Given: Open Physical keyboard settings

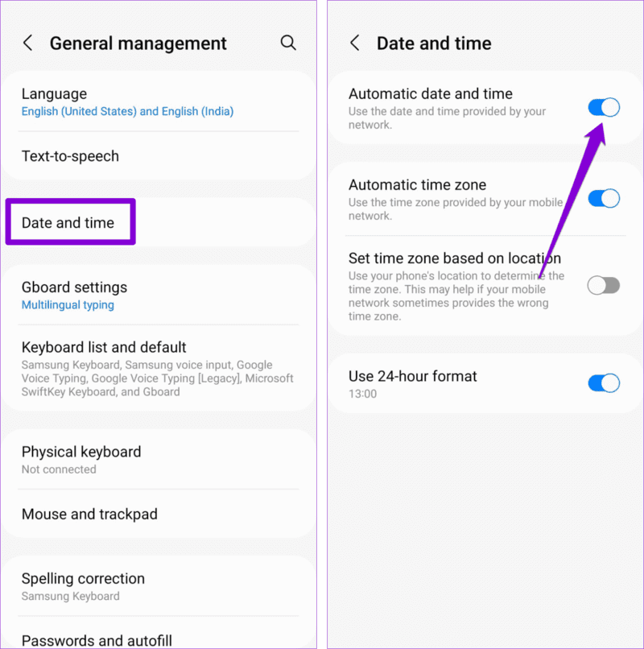Looking at the screenshot, I should 159,460.
